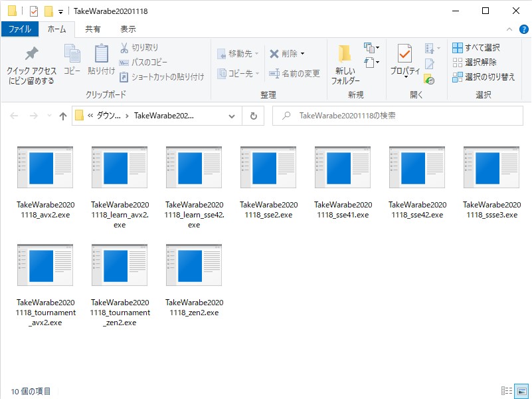Click the TakeWarabe20201118 search box

tap(398, 116)
